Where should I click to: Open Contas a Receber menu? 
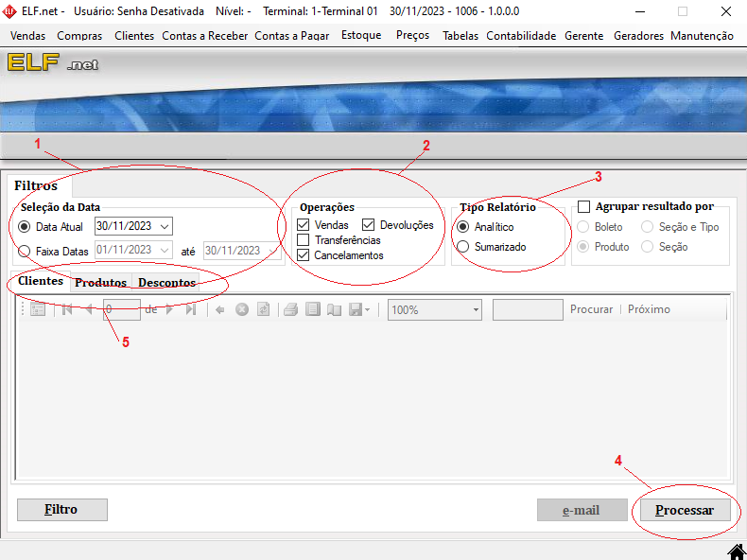pos(205,36)
